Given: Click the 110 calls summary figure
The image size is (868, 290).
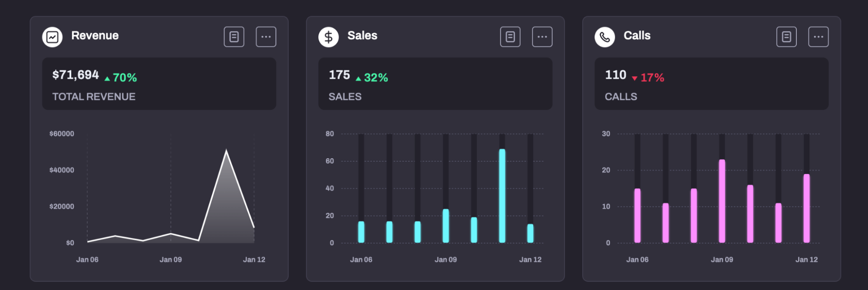Looking at the screenshot, I should point(616,75).
